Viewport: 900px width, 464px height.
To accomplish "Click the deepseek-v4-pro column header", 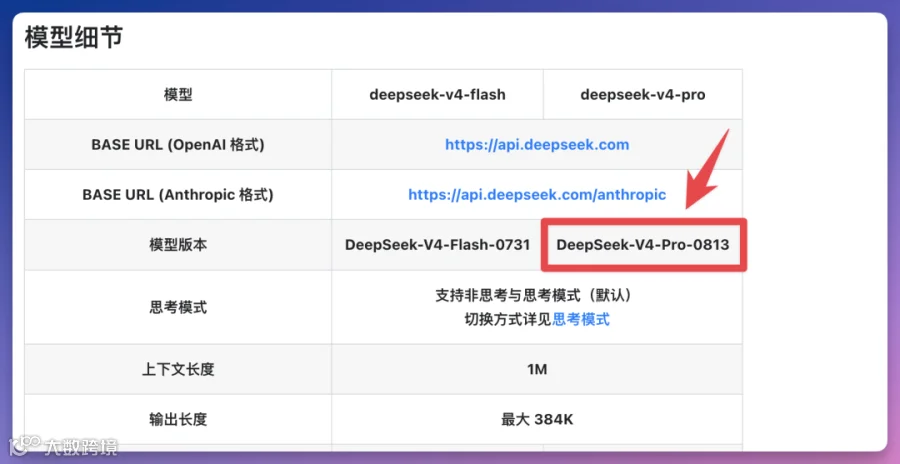I will click(x=643, y=95).
